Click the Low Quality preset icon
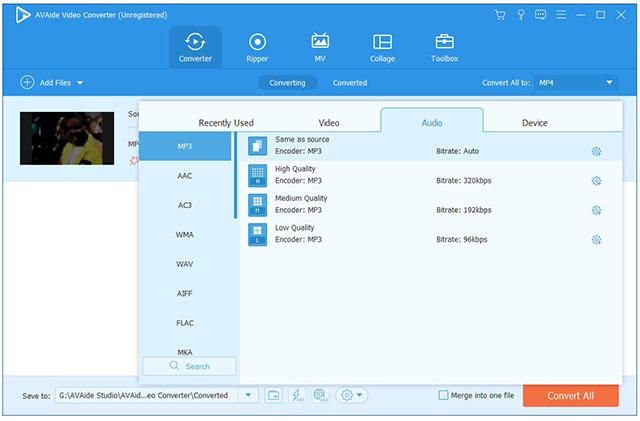The image size is (640, 421). point(258,234)
